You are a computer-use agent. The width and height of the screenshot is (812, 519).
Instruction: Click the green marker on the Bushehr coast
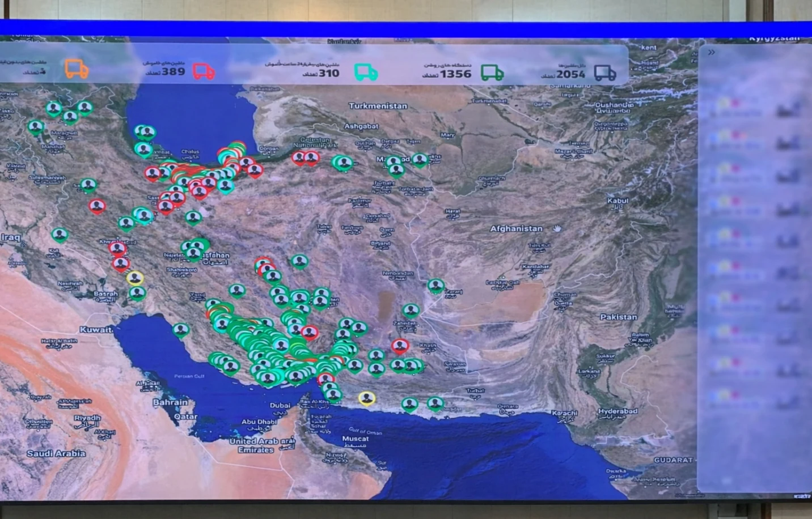point(181,330)
